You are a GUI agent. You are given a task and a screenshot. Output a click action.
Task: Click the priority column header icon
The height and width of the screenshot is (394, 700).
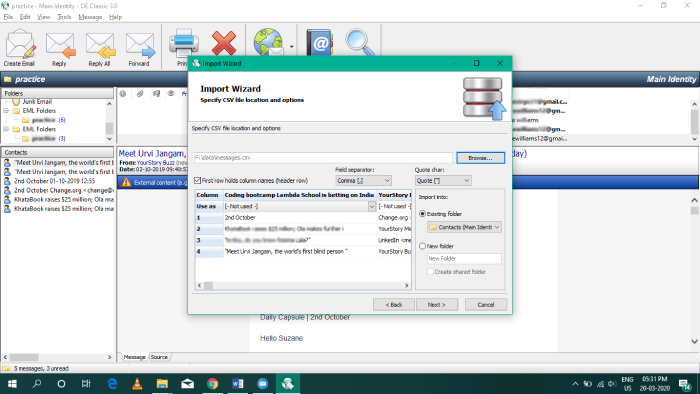coord(123,94)
